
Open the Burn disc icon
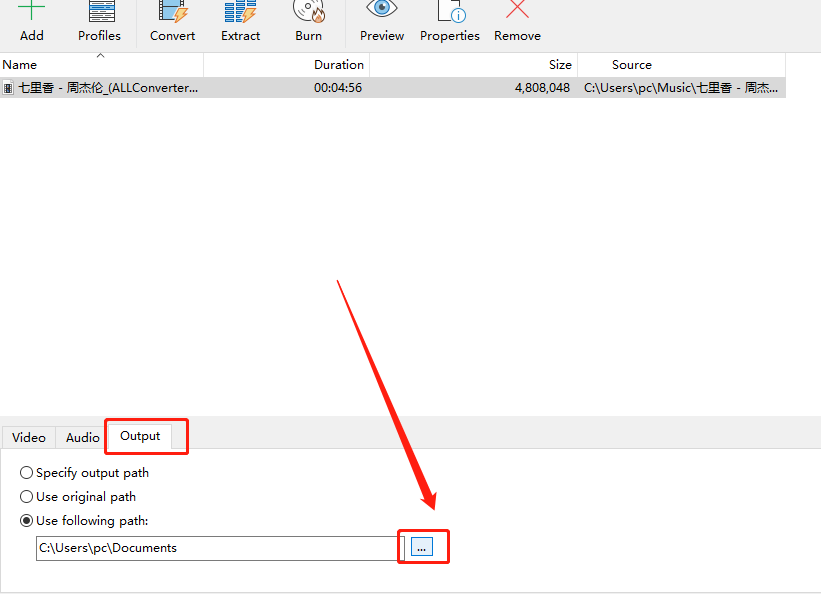point(308,12)
